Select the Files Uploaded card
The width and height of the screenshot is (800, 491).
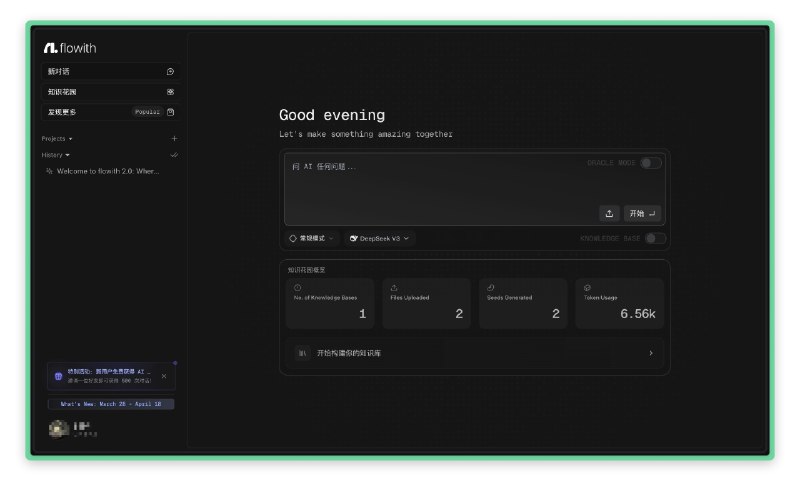point(427,303)
